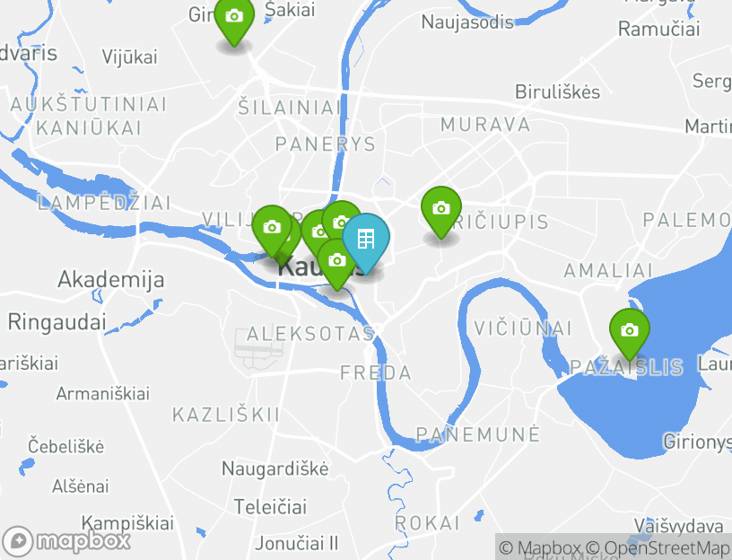Select the Panemunė district label
732x560 pixels.
[477, 434]
